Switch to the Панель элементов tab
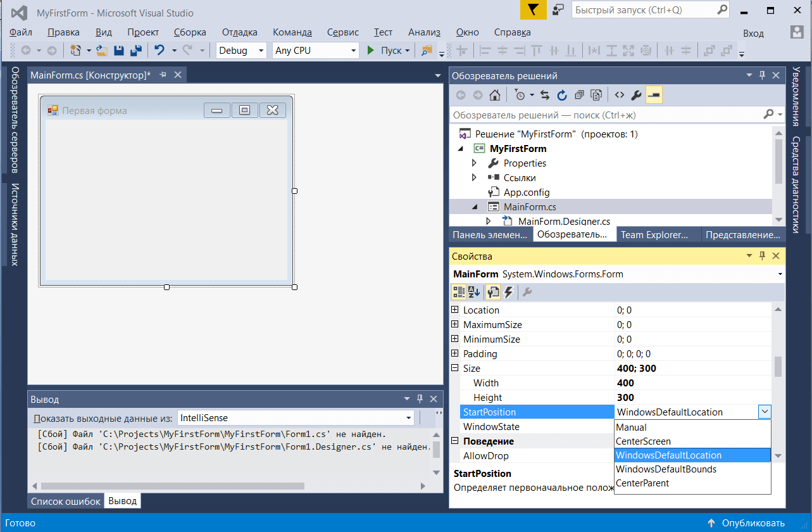The width and height of the screenshot is (812, 532). point(490,234)
